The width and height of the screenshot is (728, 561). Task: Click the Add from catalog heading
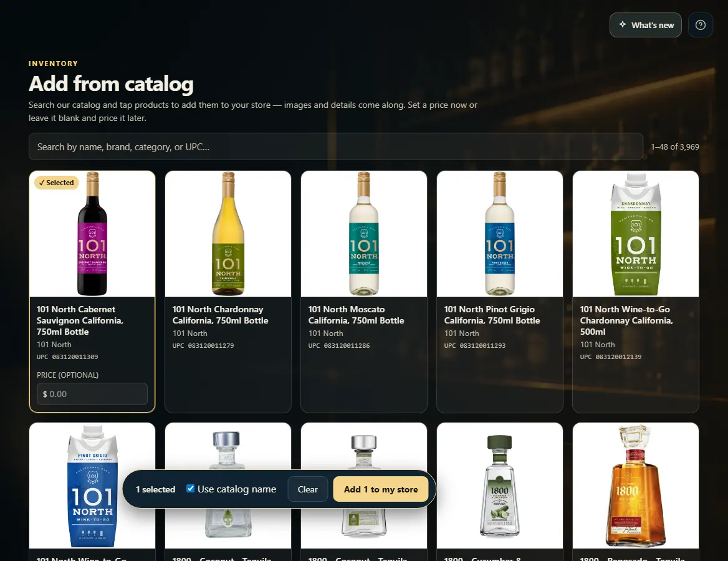pyautogui.click(x=111, y=84)
